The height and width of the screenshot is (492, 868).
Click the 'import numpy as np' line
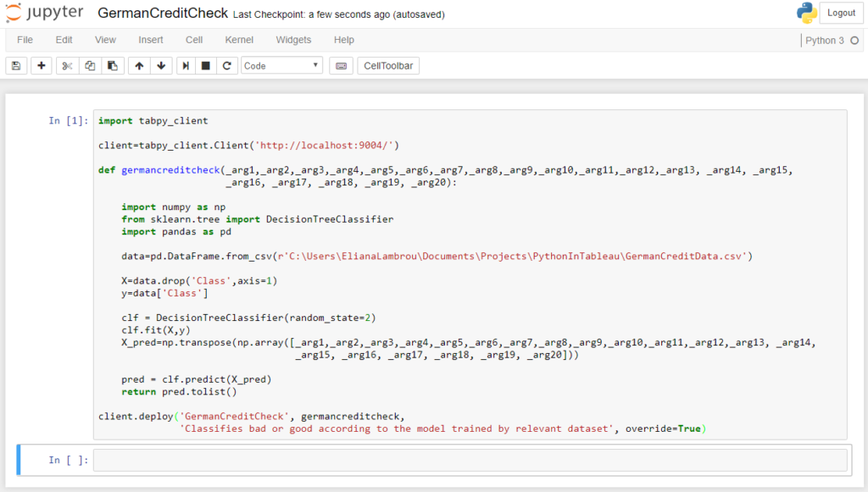(x=173, y=207)
